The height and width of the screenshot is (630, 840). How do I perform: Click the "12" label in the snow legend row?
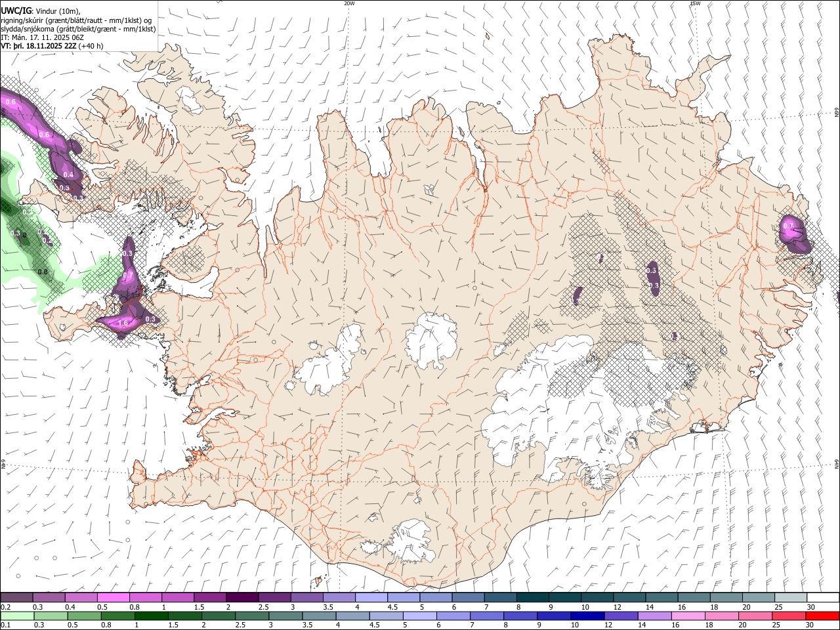click(618, 607)
